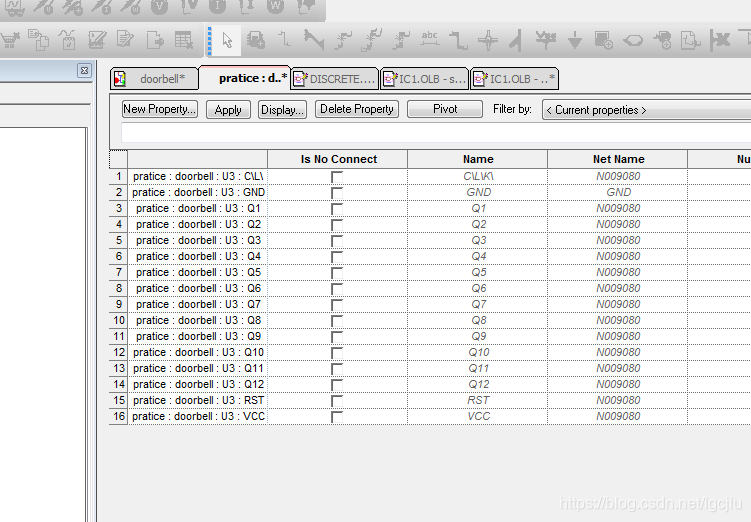
Task: Pick the Place Wire tool
Action: [x=285, y=40]
